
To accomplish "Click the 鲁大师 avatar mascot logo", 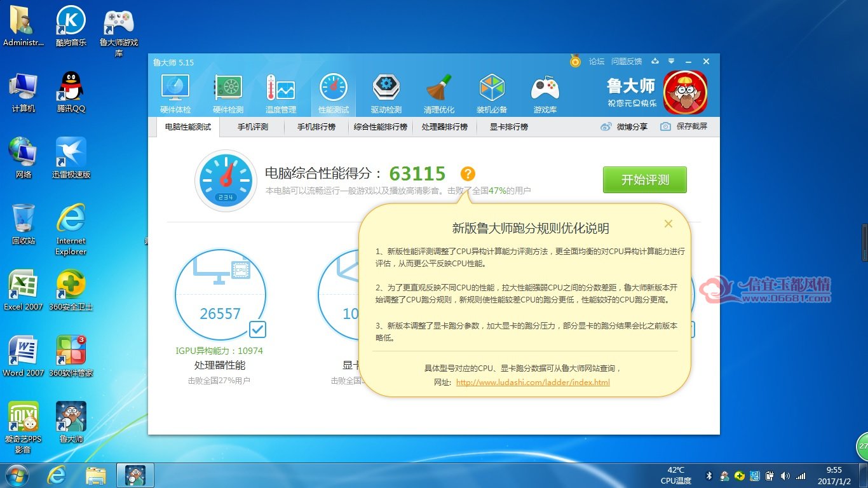I will [x=685, y=92].
